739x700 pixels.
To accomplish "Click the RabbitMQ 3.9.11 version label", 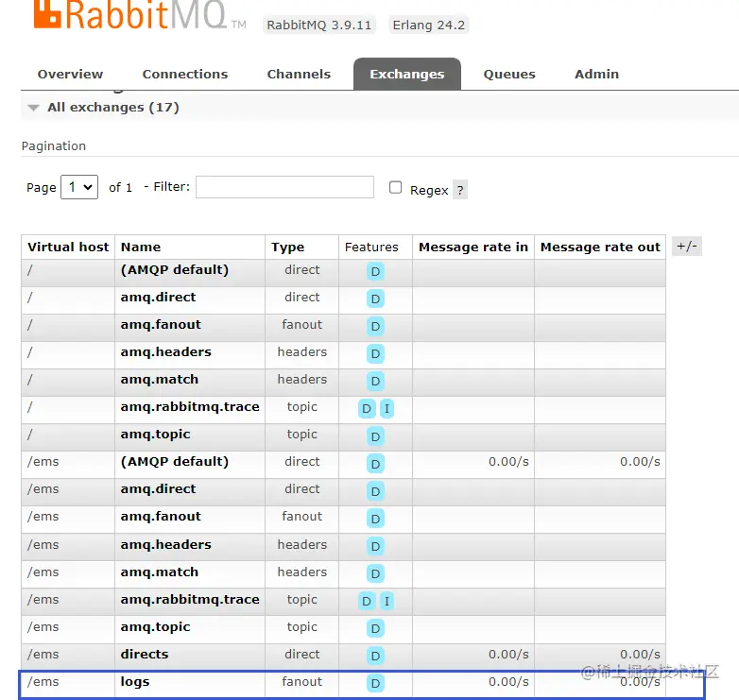I will point(319,25).
